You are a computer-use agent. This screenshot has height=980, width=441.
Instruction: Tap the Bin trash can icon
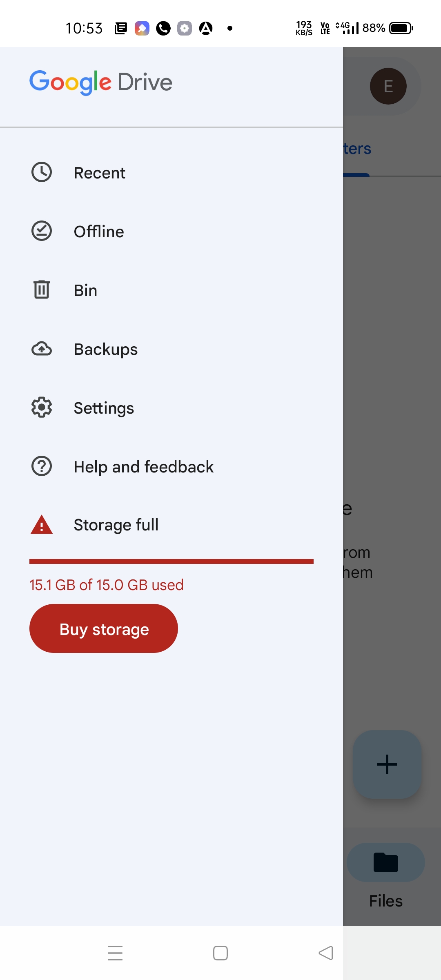point(42,290)
